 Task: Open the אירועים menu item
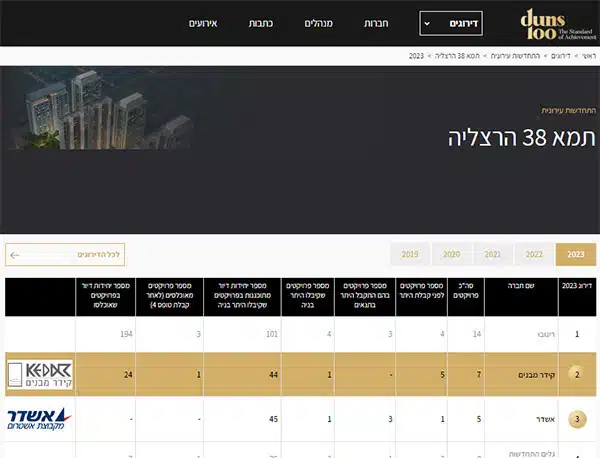203,23
